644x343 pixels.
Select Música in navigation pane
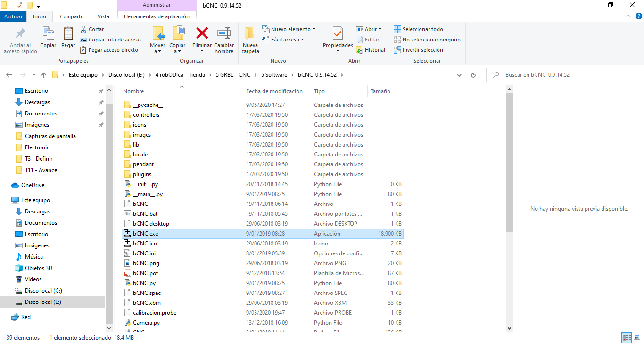point(34,257)
